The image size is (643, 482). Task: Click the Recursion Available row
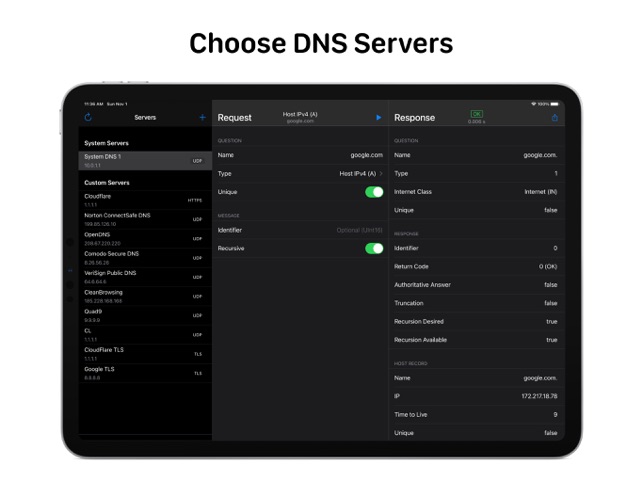tap(476, 340)
